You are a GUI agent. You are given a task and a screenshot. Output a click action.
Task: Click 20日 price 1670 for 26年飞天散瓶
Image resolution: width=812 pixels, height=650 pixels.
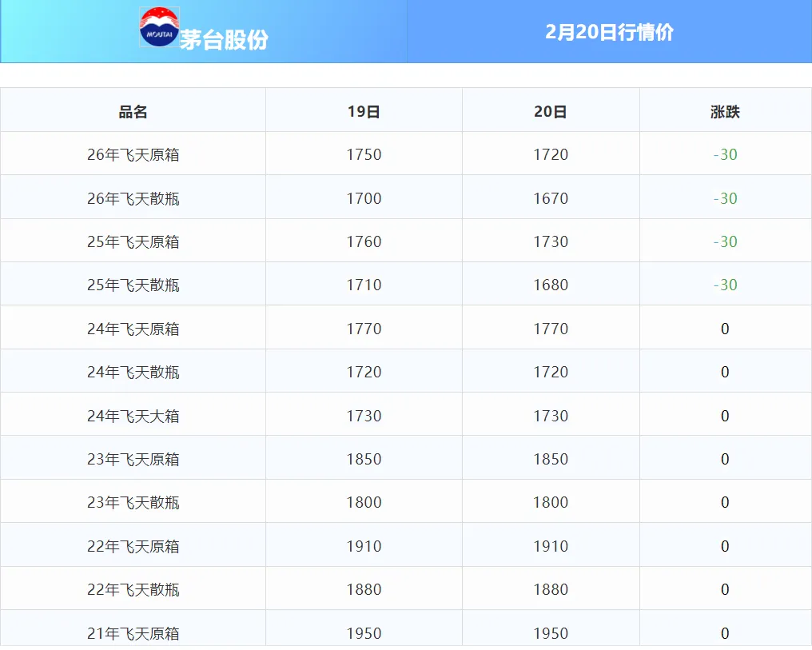[x=551, y=198]
